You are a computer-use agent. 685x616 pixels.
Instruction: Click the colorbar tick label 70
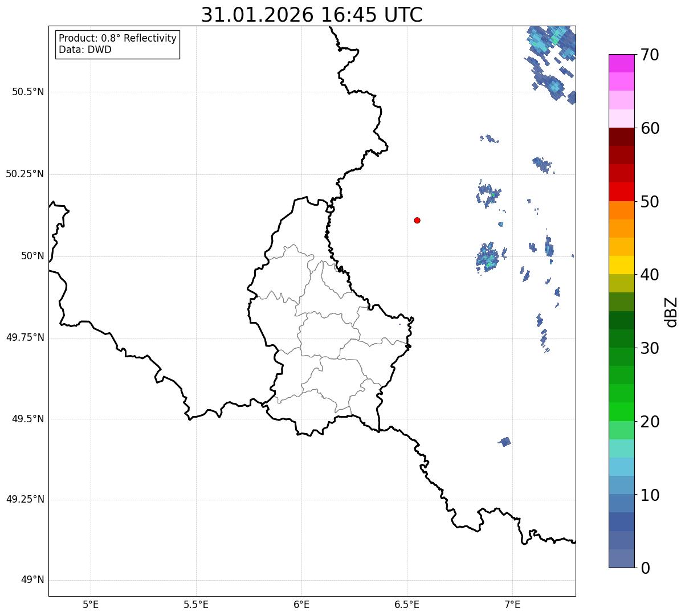point(650,55)
